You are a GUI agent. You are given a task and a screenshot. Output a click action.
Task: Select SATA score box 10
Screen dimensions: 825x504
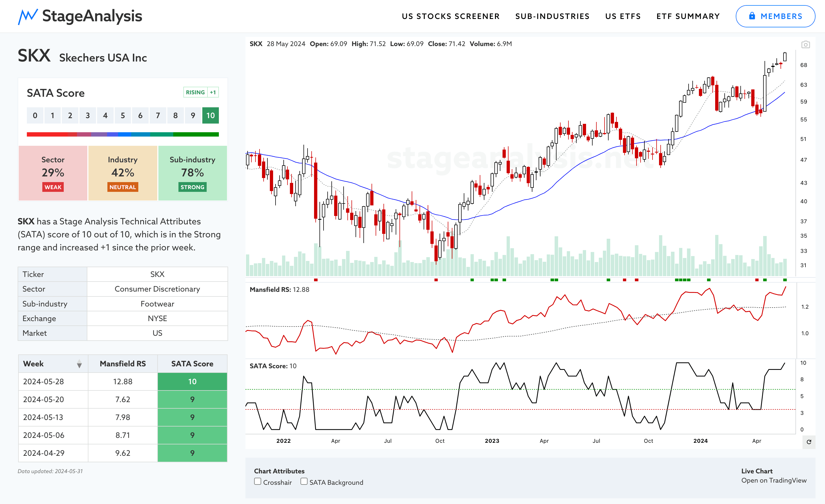pyautogui.click(x=210, y=115)
